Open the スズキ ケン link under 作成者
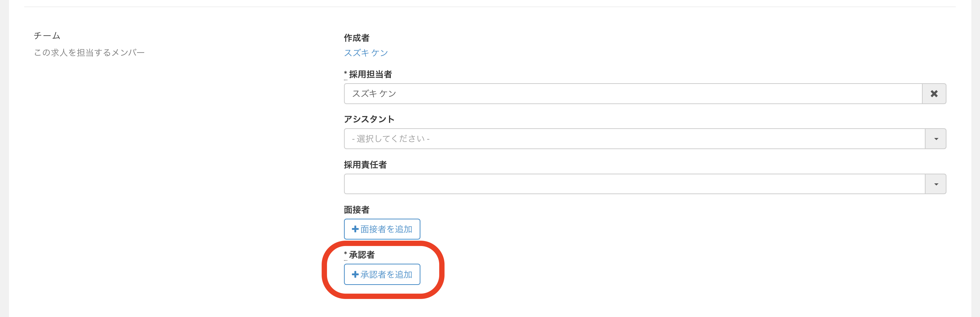The width and height of the screenshot is (980, 317). click(x=366, y=53)
